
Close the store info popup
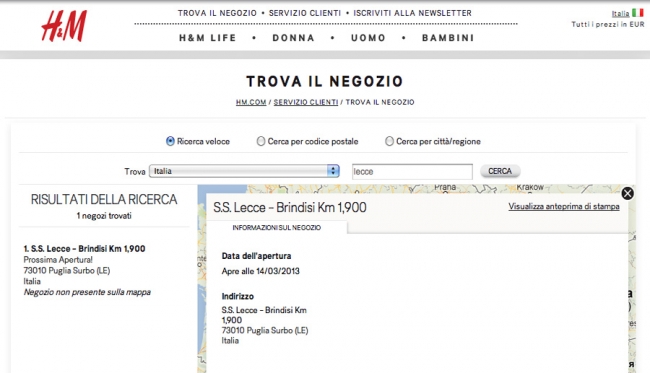pyautogui.click(x=627, y=193)
